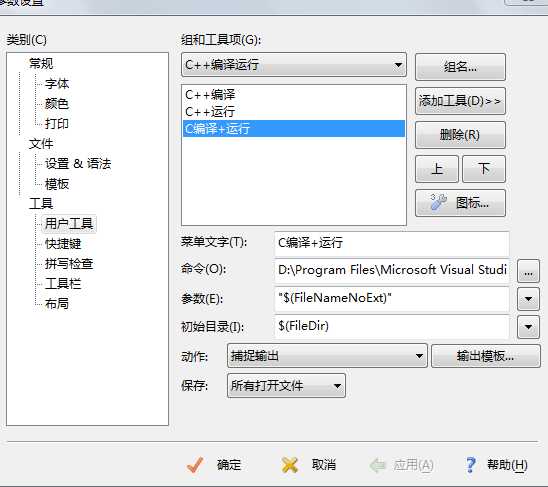548x487 pixels.
Task: Click the 初始目录 input field
Action: pos(391,327)
